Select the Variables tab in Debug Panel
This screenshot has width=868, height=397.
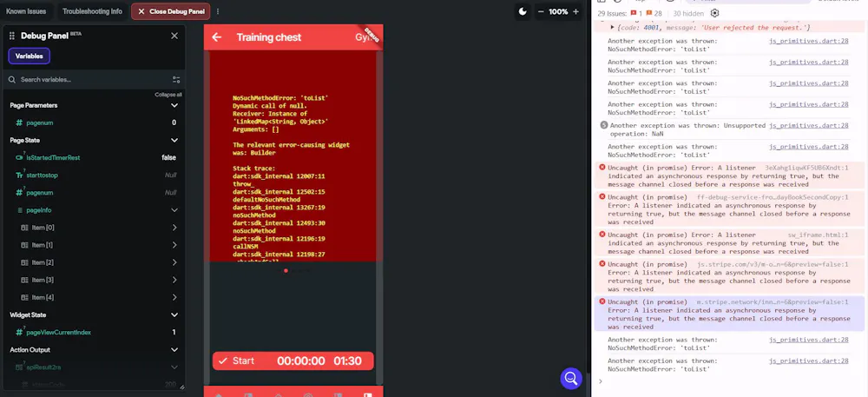coord(30,56)
